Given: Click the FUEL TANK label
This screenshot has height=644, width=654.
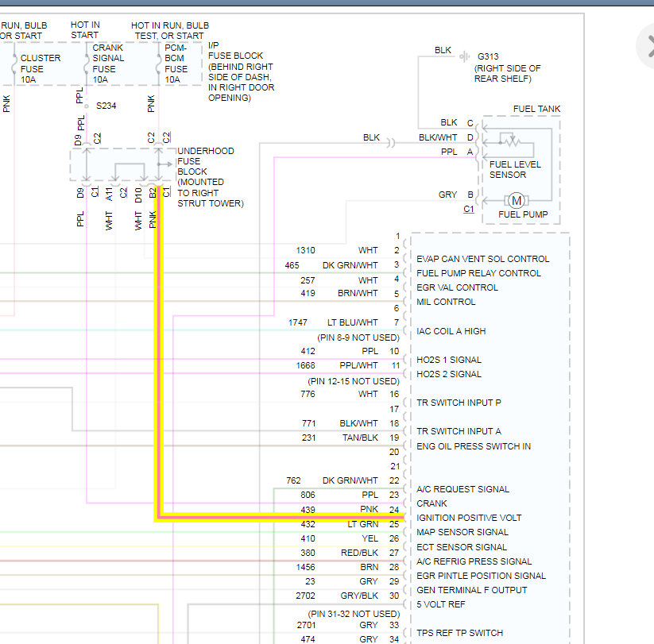Looking at the screenshot, I should point(537,109).
